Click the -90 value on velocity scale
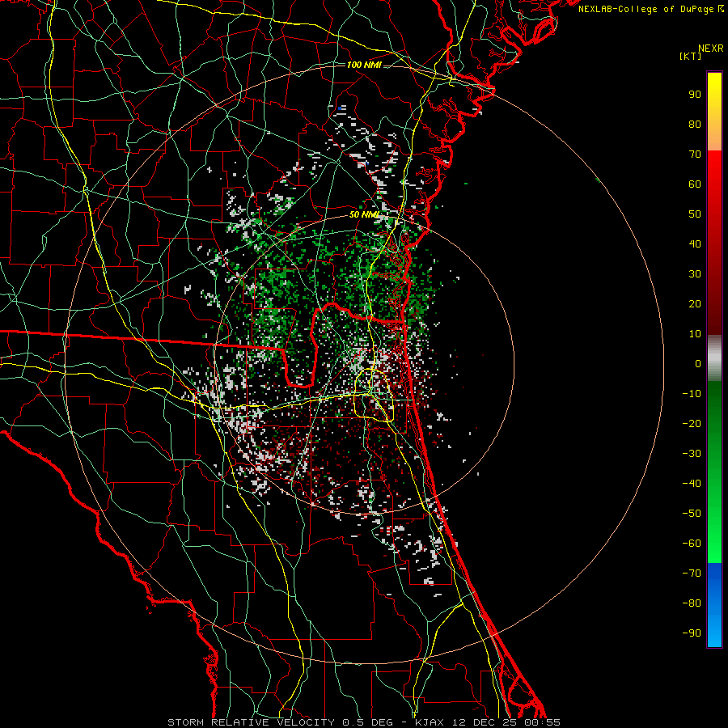Viewport: 728px width, 728px height. click(692, 633)
